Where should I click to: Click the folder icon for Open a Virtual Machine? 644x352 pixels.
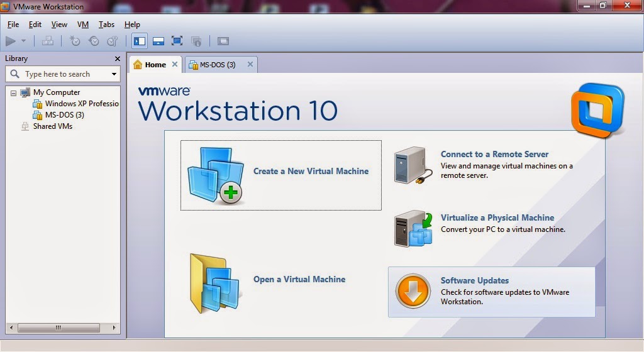pos(214,283)
